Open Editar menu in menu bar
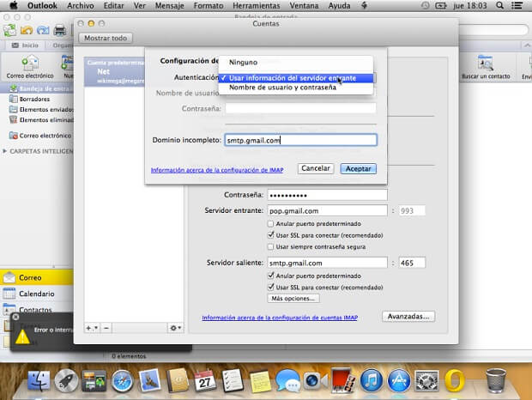 coord(113,6)
